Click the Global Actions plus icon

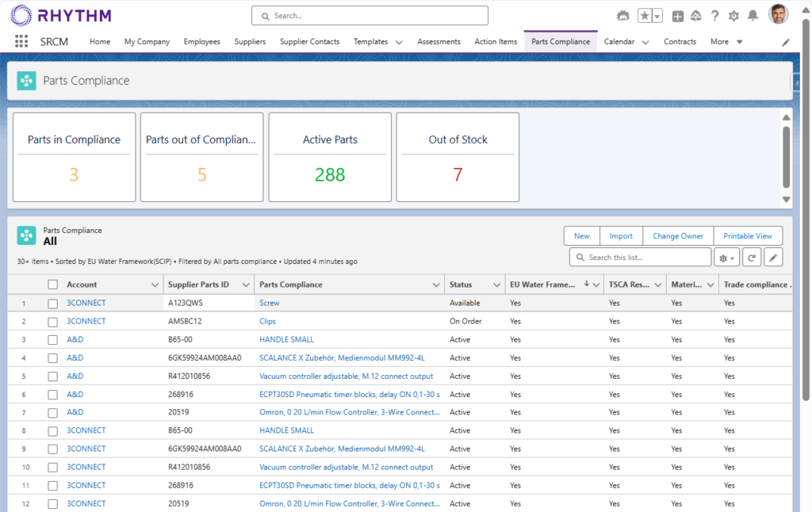click(x=677, y=16)
